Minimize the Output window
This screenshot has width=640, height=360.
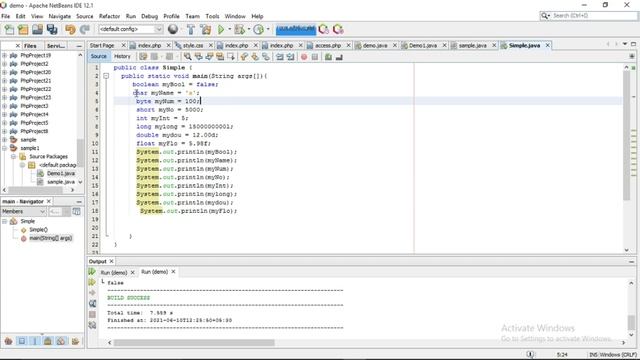coord(631,262)
